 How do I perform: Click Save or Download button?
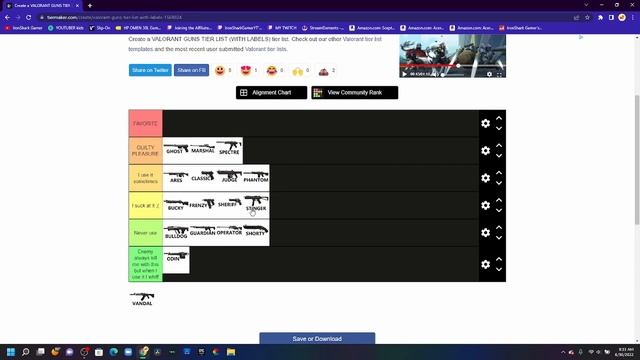[317, 338]
